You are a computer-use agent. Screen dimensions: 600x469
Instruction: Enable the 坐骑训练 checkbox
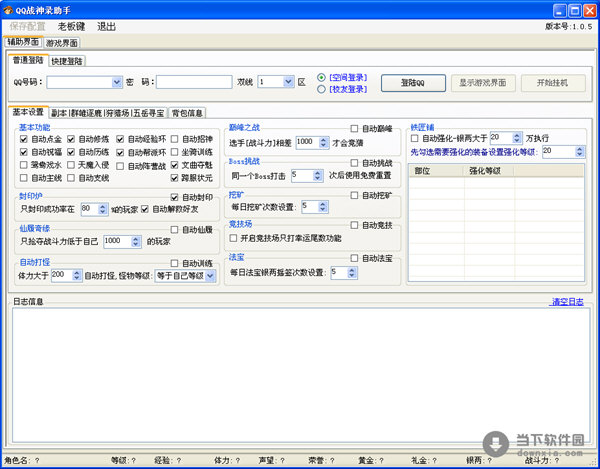(x=174, y=152)
